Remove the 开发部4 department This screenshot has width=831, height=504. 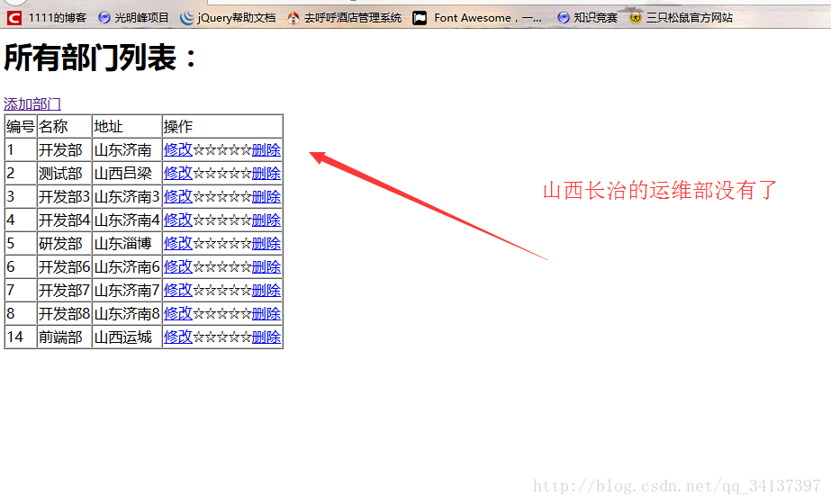(x=266, y=220)
